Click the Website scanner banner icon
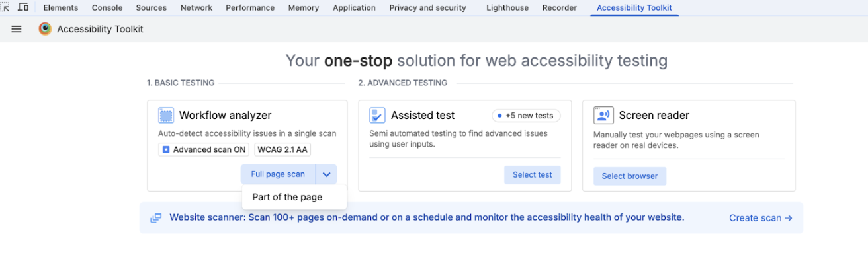This screenshot has width=868, height=255. 156,217
